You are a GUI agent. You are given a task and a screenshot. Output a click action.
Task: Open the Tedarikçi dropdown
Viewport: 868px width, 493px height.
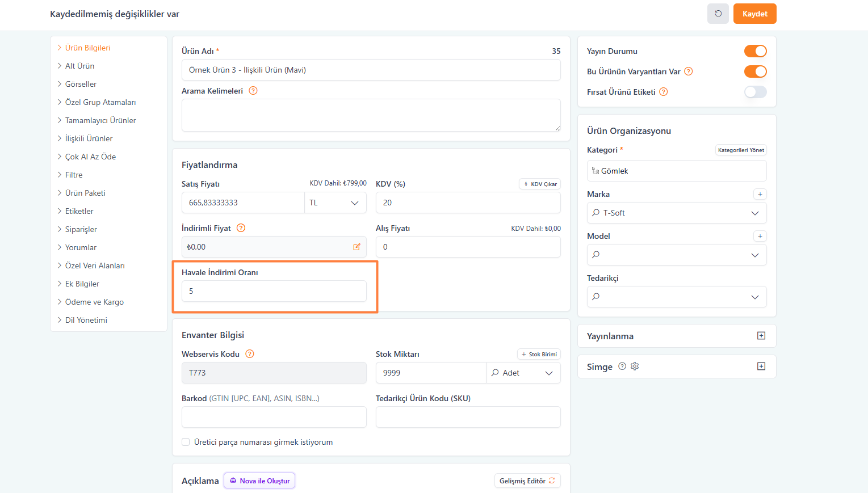click(x=676, y=297)
